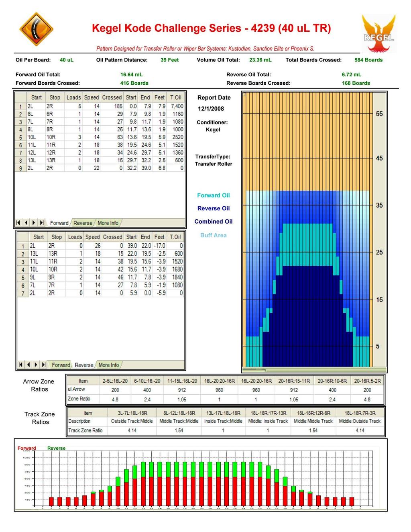Click the '168 Boards' reverse boards crossed value
The image size is (411, 532).
[x=356, y=83]
